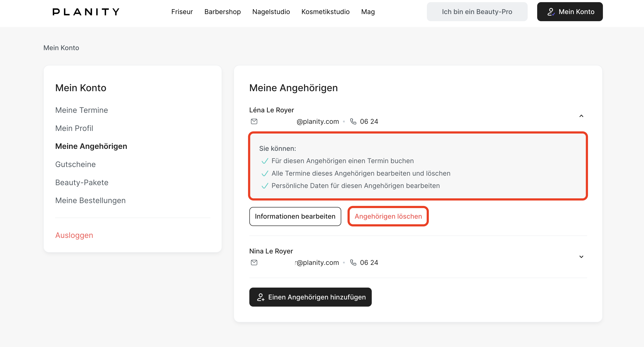Click checkmark beside 'Termin buchen' line
Screen dimensions: 644x347
click(x=265, y=161)
